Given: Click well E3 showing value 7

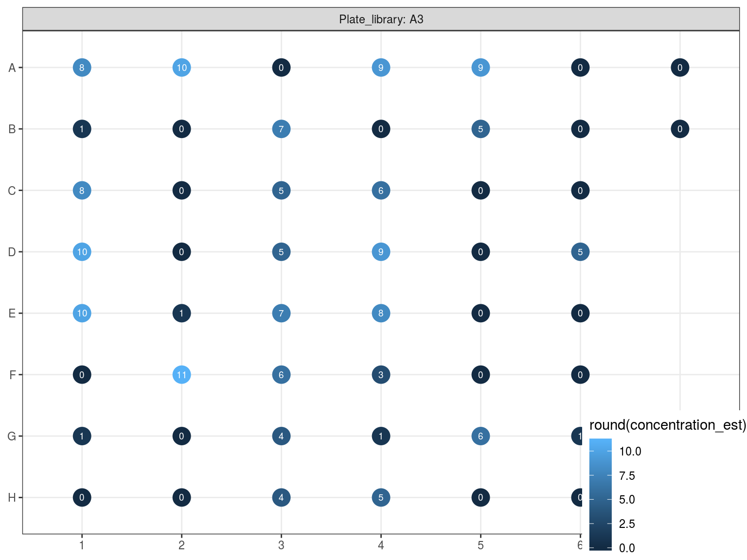Looking at the screenshot, I should 281,314.
